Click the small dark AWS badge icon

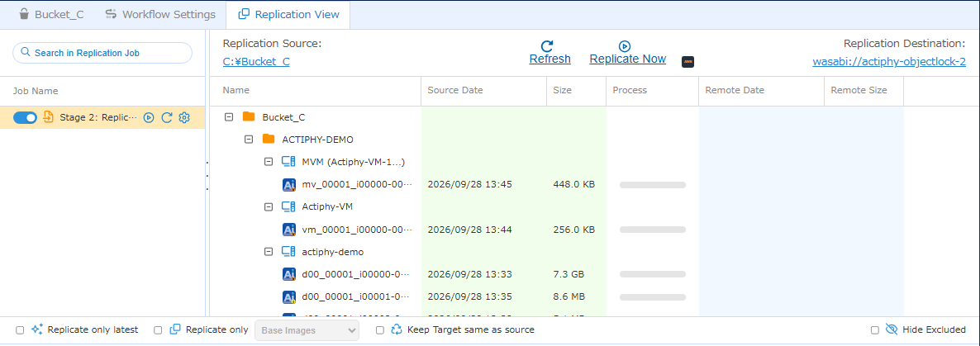point(688,62)
